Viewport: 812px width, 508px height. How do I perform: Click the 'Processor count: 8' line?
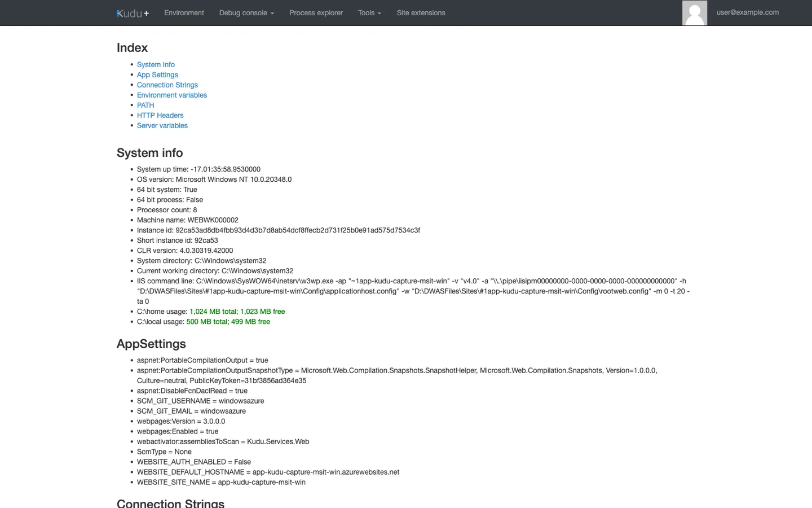coord(167,210)
